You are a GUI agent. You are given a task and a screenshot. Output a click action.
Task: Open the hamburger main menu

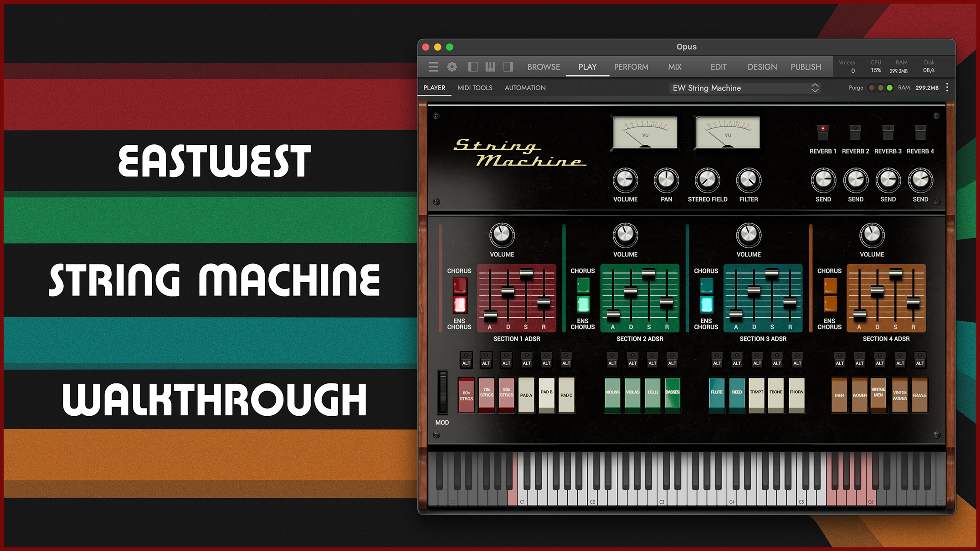point(433,67)
